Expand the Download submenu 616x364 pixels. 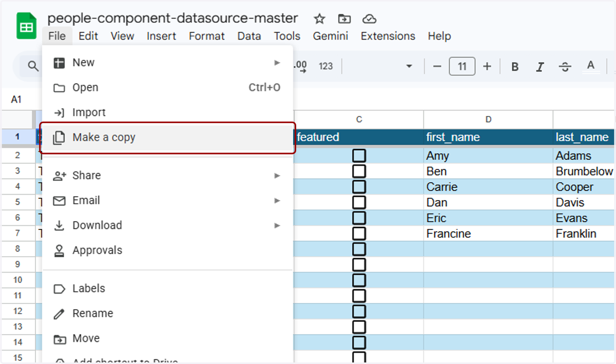click(167, 225)
